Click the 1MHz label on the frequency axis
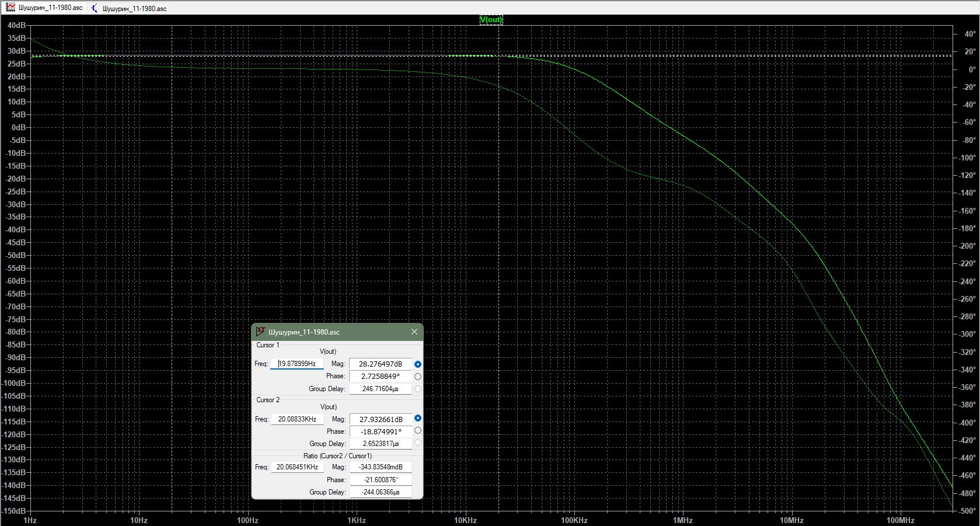Image resolution: width=980 pixels, height=526 pixels. (x=683, y=520)
